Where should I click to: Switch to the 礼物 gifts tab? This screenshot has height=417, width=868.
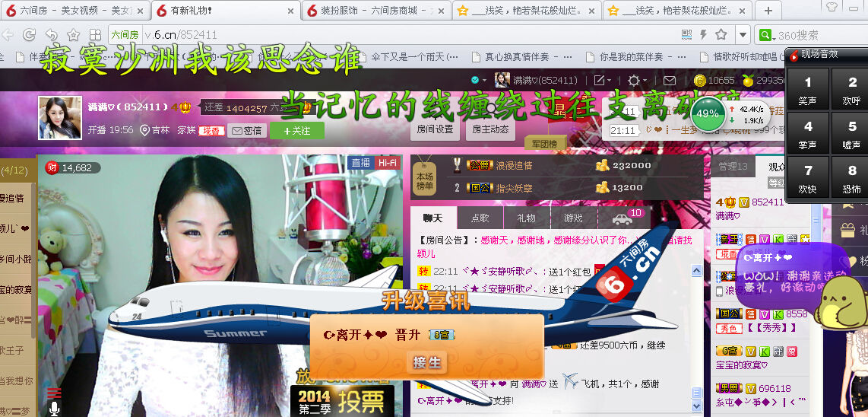tap(527, 218)
